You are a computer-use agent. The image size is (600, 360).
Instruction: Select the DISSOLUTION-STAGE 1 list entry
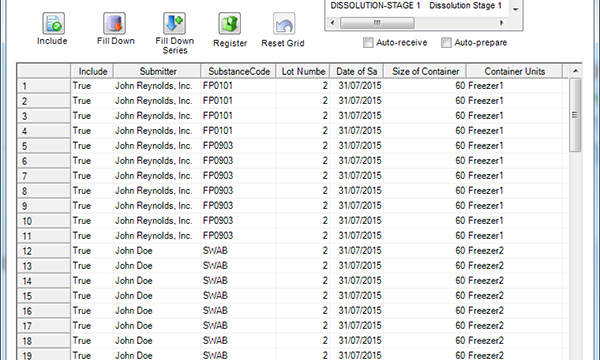(416, 6)
